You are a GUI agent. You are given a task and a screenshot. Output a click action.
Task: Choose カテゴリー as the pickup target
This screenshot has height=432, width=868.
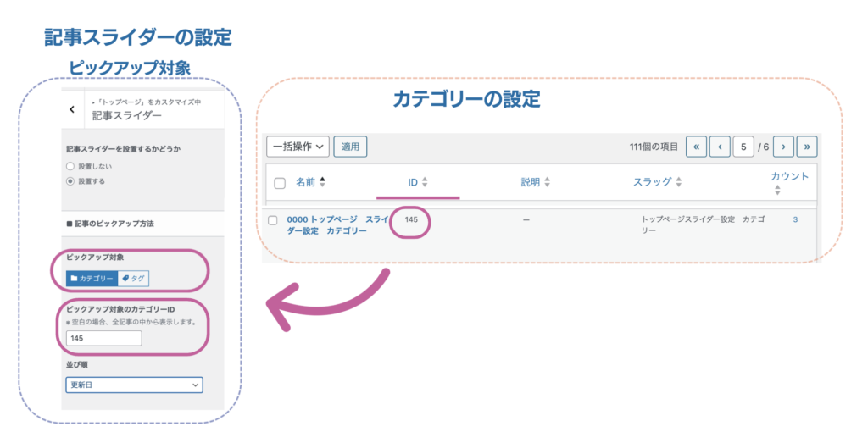[91, 279]
